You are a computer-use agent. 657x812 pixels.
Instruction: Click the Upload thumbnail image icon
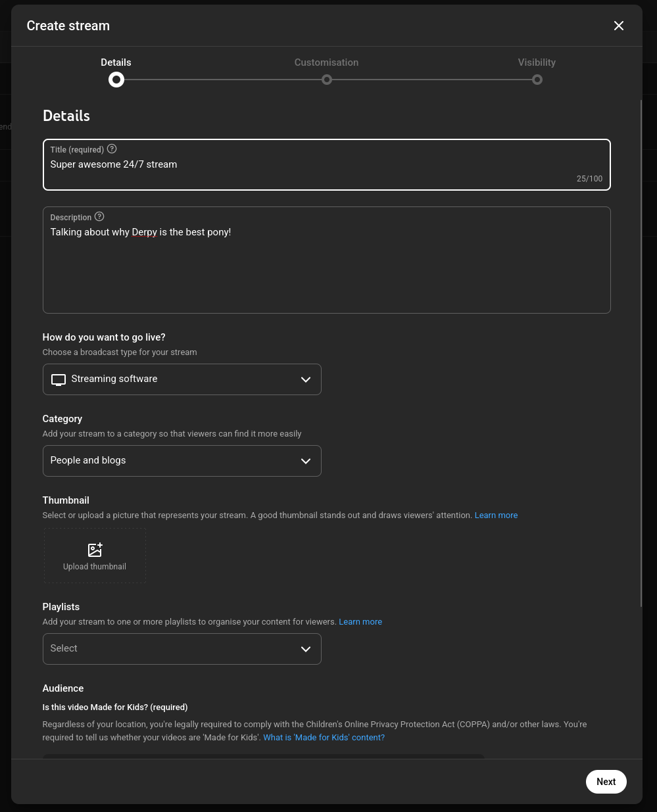pos(95,550)
